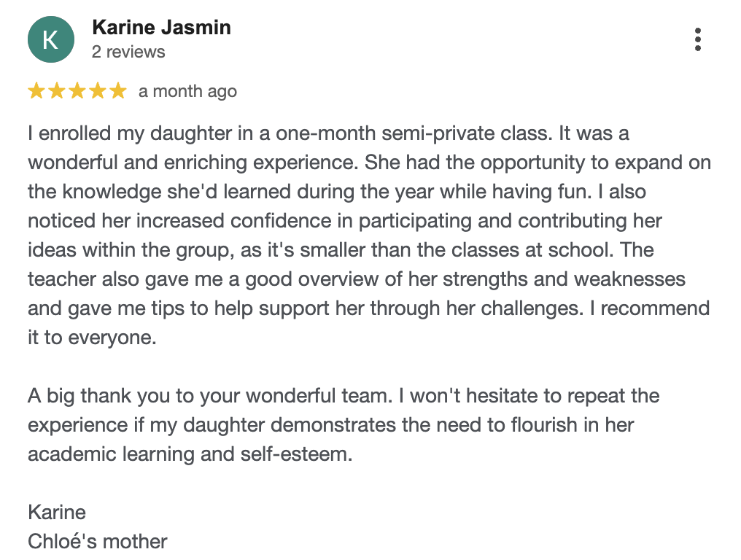Click the 'A big thank you' paragraph
Image resolution: width=741 pixels, height=560 pixels.
point(344,425)
